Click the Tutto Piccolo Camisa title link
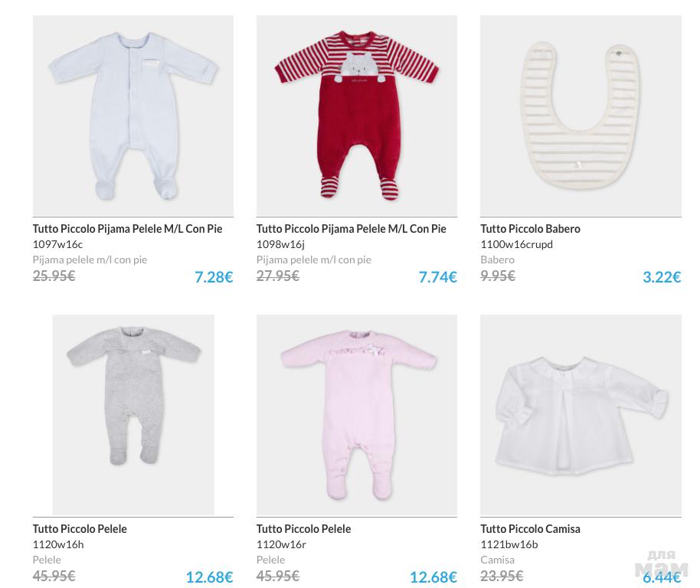The height and width of the screenshot is (588, 700). [530, 529]
